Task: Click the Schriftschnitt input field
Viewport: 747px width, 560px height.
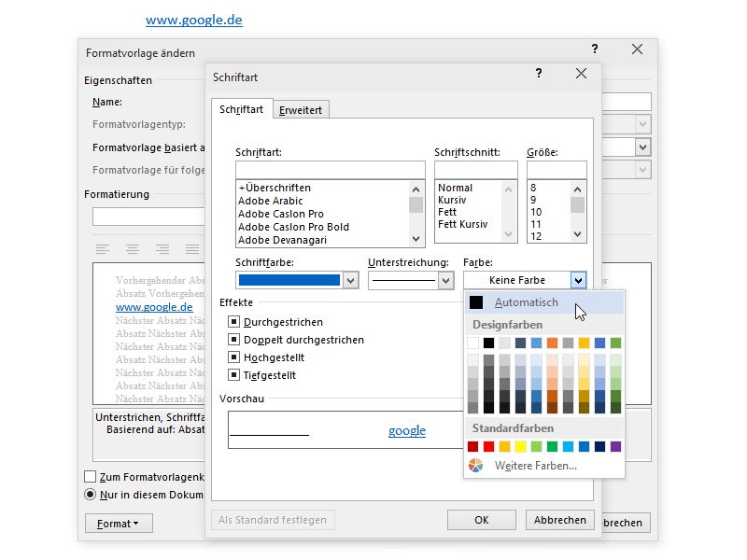Action: (476, 170)
